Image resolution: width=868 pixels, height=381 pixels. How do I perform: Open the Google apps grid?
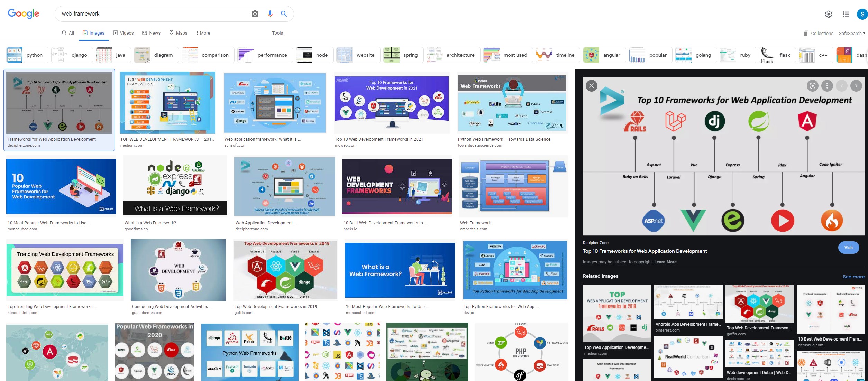(846, 14)
